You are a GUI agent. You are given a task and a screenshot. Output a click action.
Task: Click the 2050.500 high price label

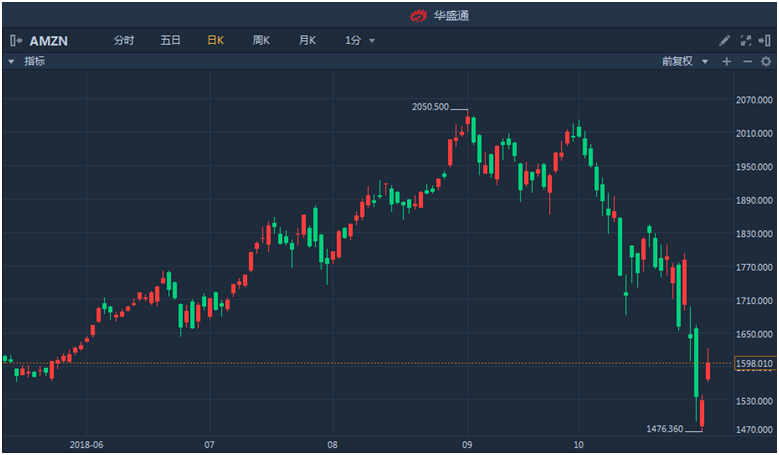430,107
